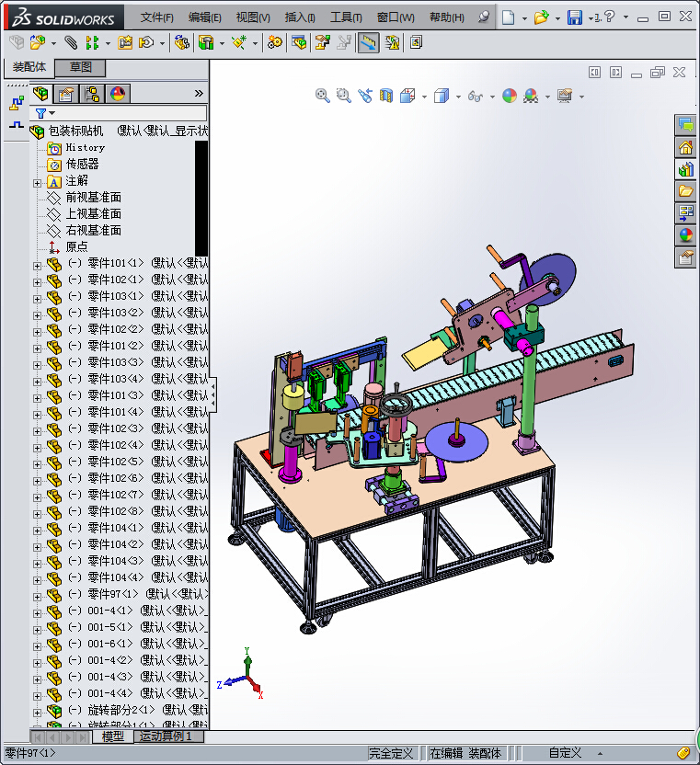This screenshot has height=765, width=700.
Task: Select component 001-6<1> in tree
Action: click(128, 644)
